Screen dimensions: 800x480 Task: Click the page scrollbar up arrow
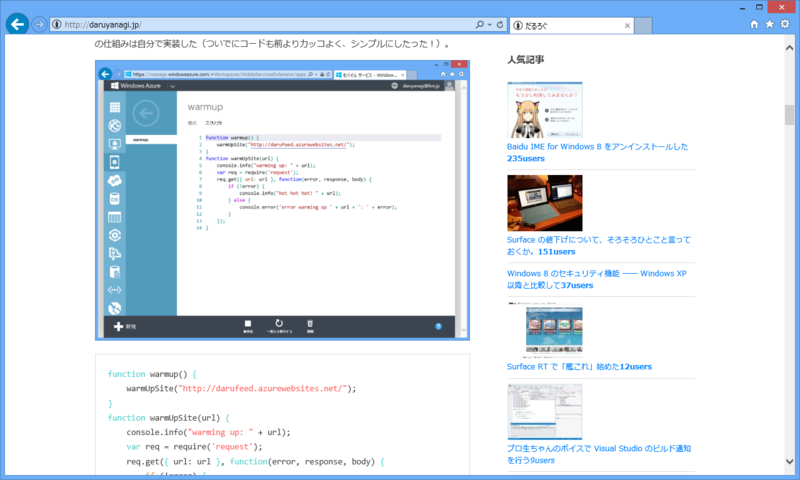point(789,48)
